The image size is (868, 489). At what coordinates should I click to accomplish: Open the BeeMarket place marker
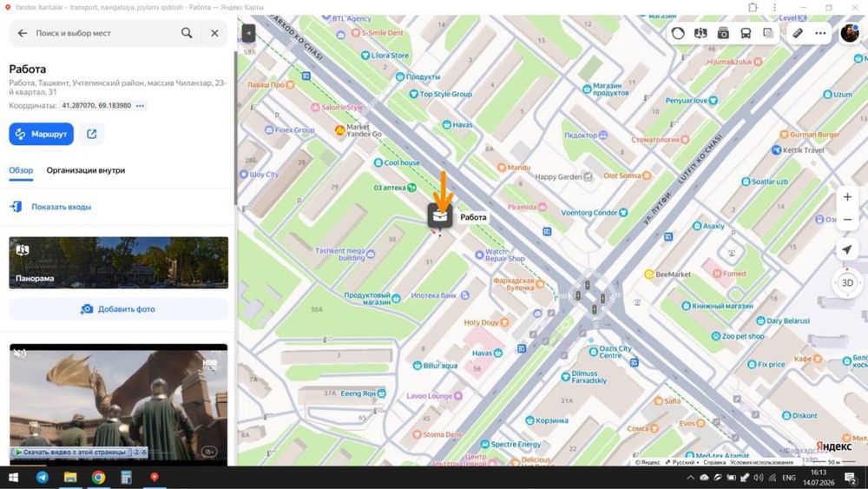(x=667, y=274)
